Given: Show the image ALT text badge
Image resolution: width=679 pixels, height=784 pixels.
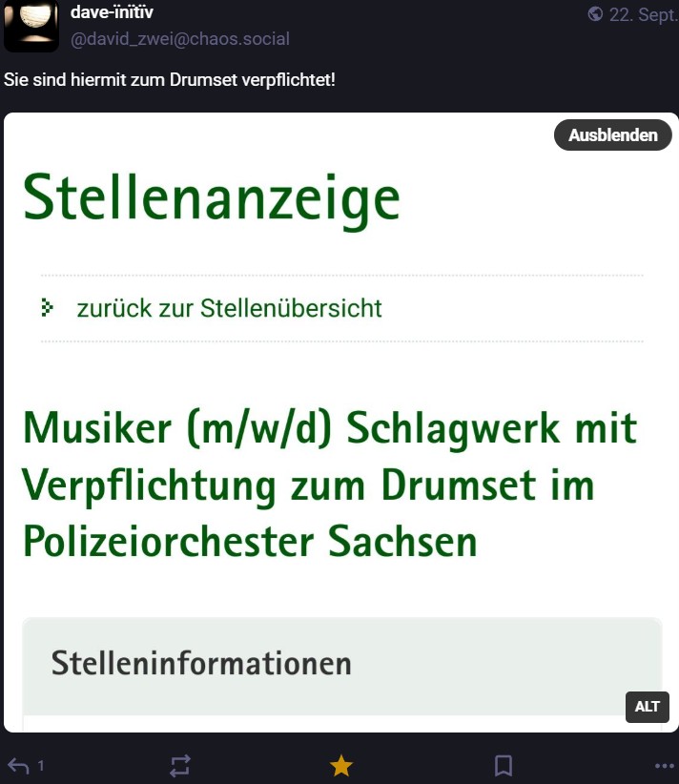Looking at the screenshot, I should coord(647,707).
